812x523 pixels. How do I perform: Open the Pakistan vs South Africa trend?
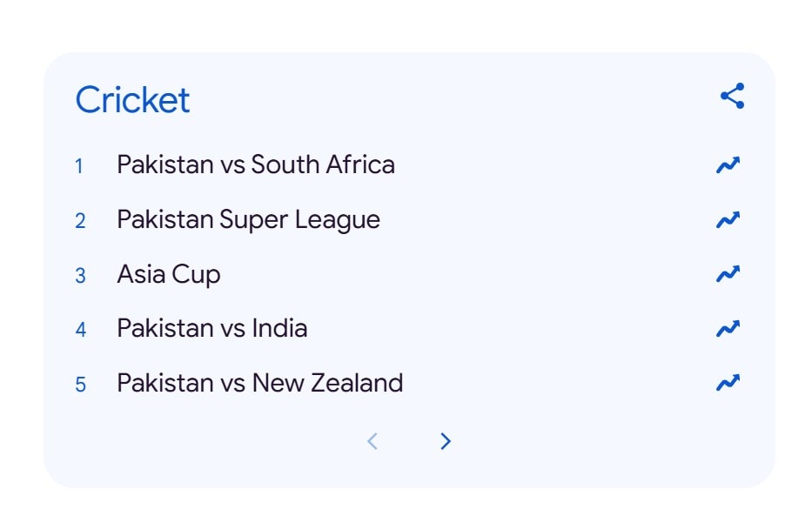[x=256, y=164]
